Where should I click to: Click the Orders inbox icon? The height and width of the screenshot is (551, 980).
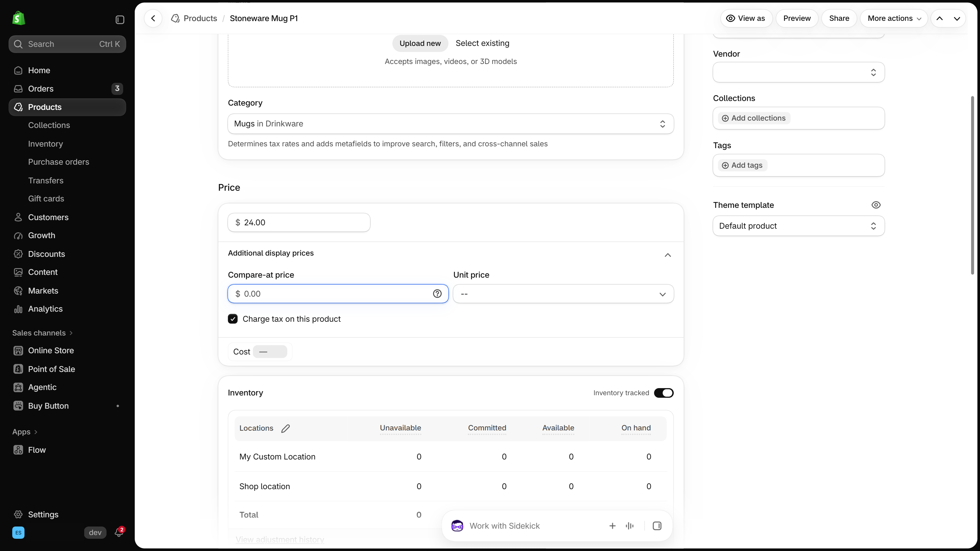coord(18,88)
